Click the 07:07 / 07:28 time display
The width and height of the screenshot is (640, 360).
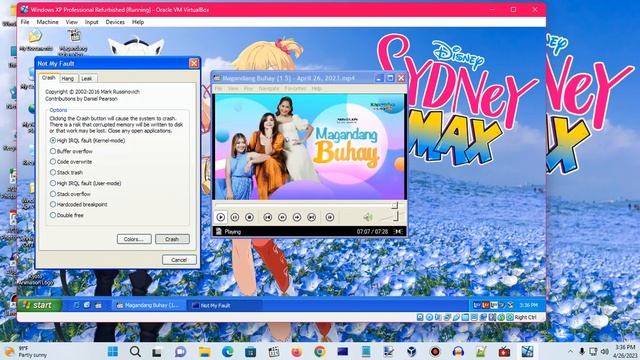pyautogui.click(x=372, y=231)
